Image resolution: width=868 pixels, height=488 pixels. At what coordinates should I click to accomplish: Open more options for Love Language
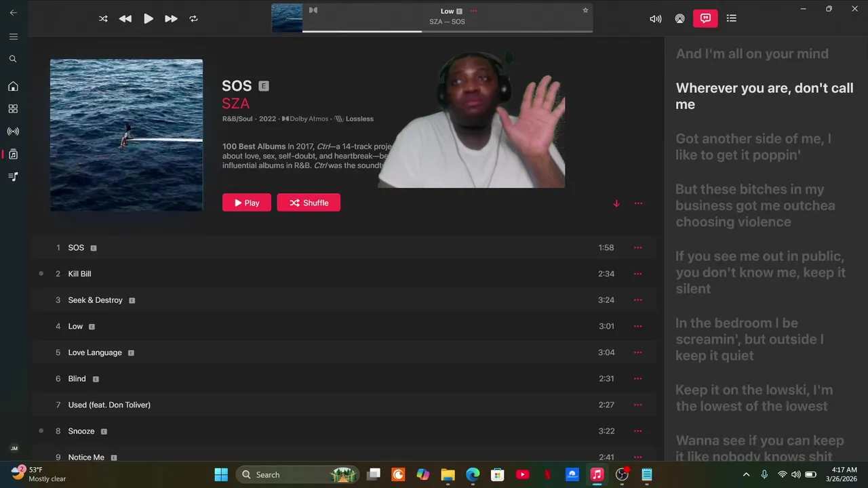pyautogui.click(x=637, y=352)
